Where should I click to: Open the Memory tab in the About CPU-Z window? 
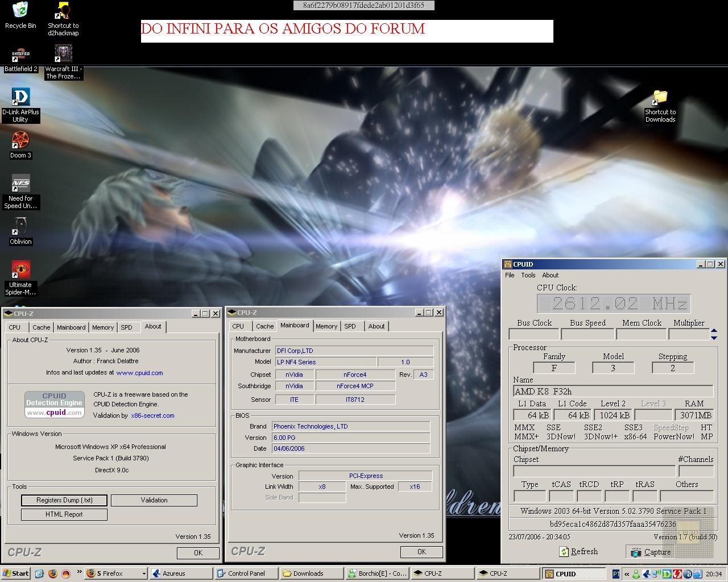[103, 327]
